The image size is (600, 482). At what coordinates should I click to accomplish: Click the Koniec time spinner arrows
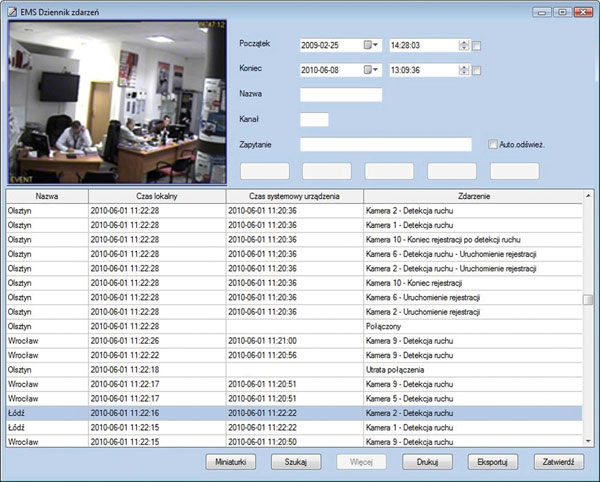(x=464, y=70)
